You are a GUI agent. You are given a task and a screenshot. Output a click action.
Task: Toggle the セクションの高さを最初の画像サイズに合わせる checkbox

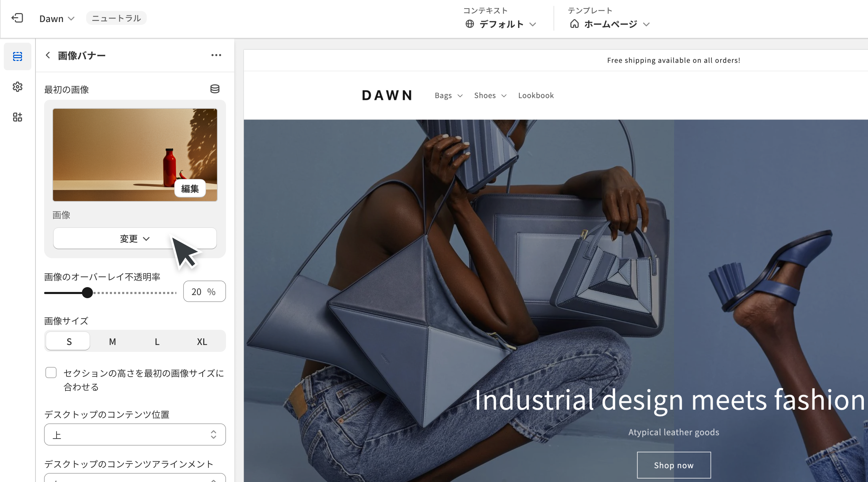point(51,373)
